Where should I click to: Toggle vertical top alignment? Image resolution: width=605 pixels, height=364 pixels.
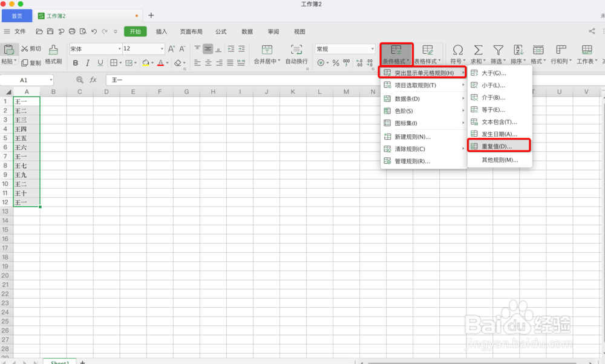tap(197, 48)
